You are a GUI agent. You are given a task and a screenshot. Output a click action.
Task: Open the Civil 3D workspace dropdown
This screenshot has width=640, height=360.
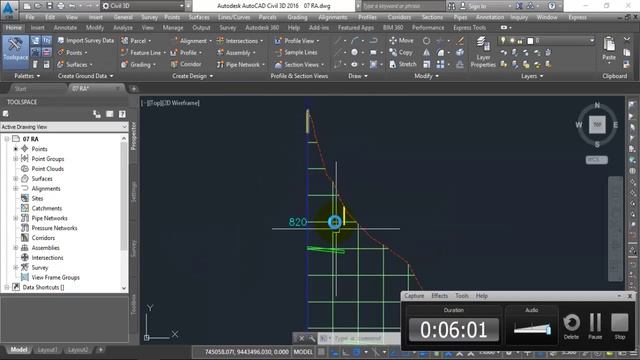coord(143,6)
